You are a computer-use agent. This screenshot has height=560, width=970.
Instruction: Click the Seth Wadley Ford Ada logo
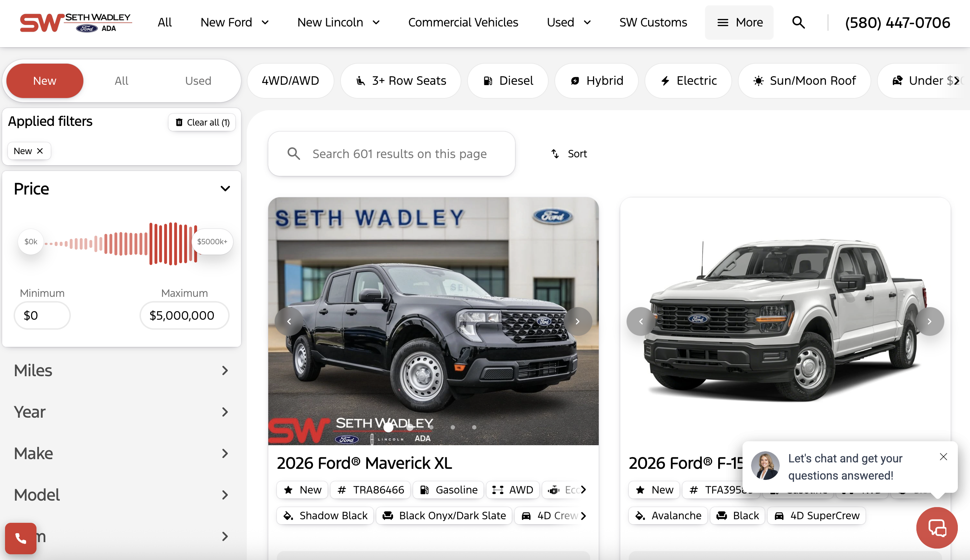coord(76,22)
